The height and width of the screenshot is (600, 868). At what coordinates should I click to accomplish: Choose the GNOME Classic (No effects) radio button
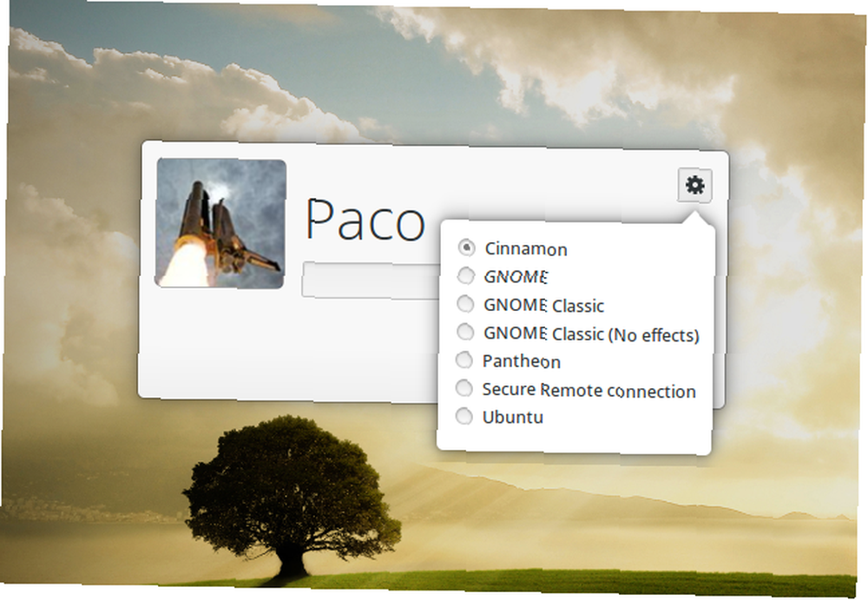pyautogui.click(x=465, y=332)
